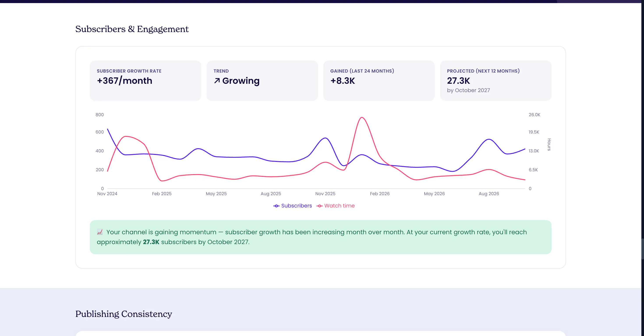Click the 'Aug 2025' axis label
The image size is (644, 336).
click(271, 193)
